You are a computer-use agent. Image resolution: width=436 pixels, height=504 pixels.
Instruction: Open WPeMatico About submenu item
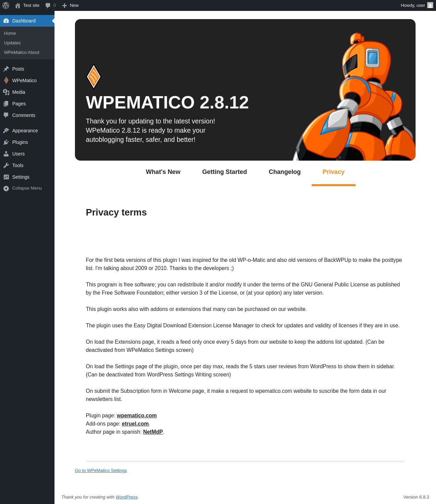pyautogui.click(x=21, y=52)
